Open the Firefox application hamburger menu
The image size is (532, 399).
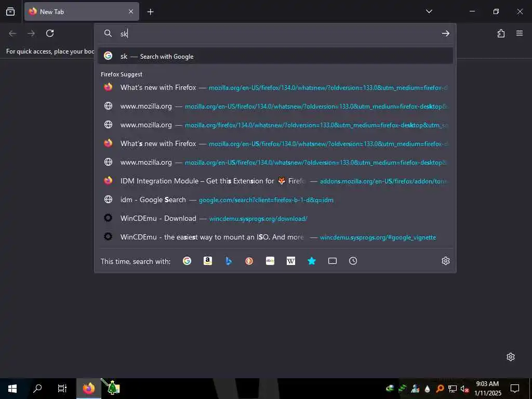(x=520, y=33)
